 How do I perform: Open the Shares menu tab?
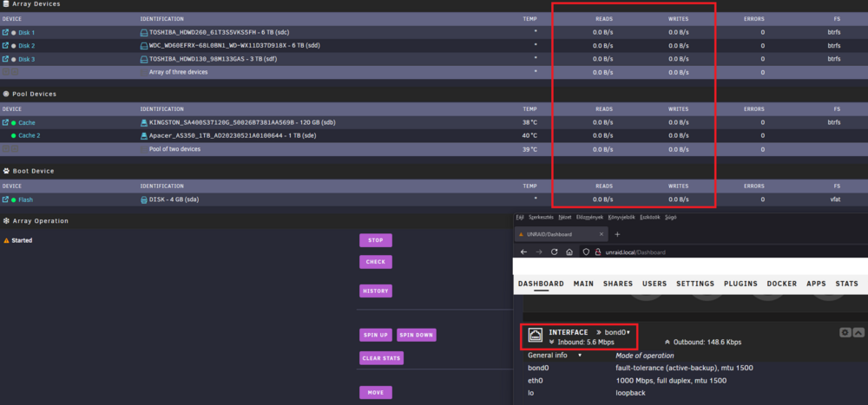click(618, 284)
